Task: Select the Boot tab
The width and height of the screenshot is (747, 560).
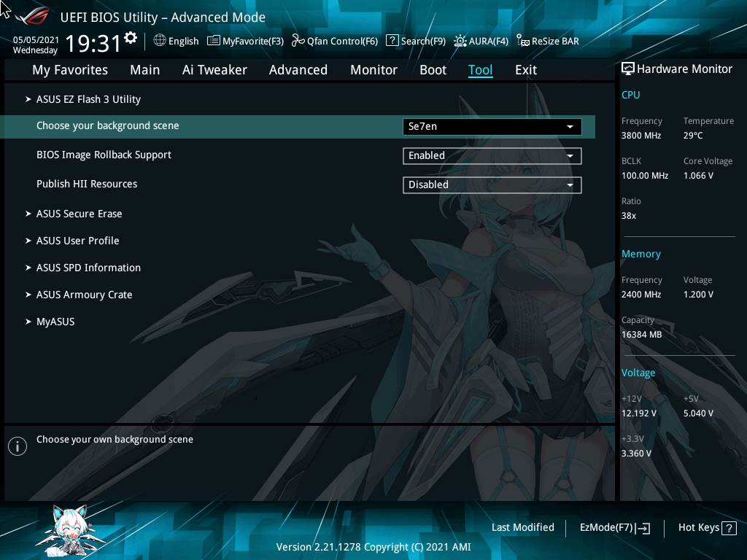Action: tap(433, 70)
